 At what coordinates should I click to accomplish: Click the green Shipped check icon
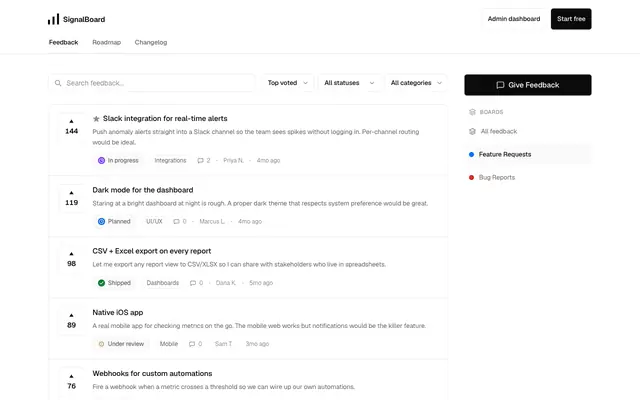click(101, 283)
